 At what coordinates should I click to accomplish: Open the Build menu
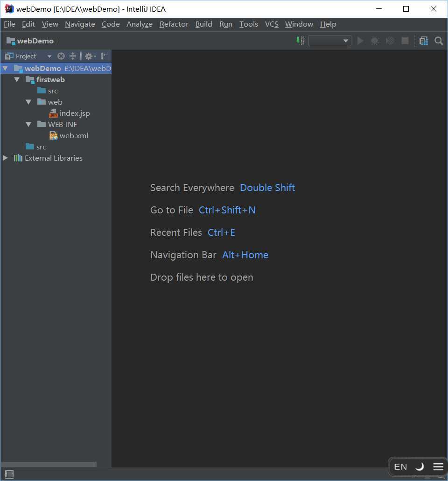[204, 24]
